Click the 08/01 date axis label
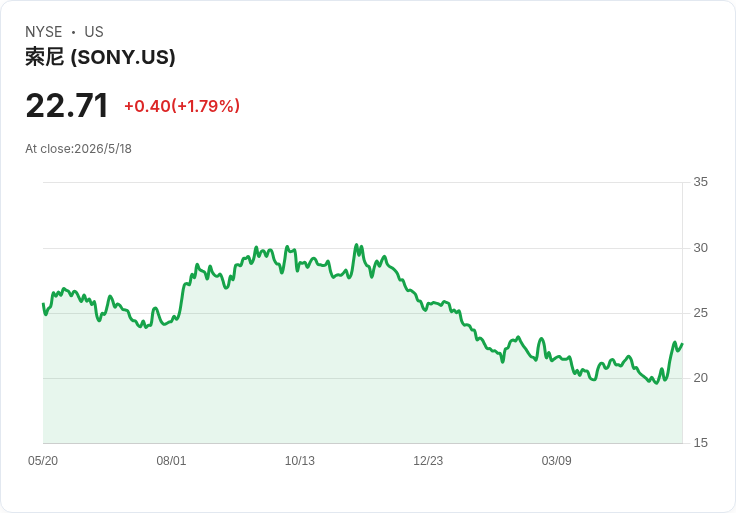This screenshot has height=513, width=736. (171, 460)
